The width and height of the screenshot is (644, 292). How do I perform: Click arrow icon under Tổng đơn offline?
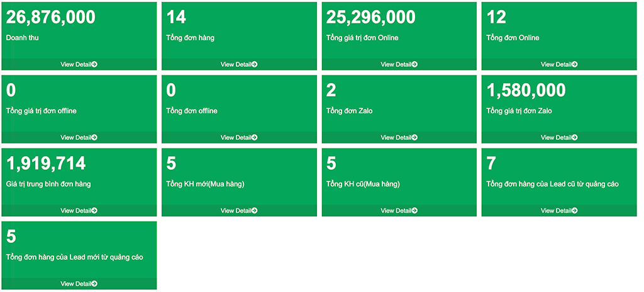(x=255, y=137)
